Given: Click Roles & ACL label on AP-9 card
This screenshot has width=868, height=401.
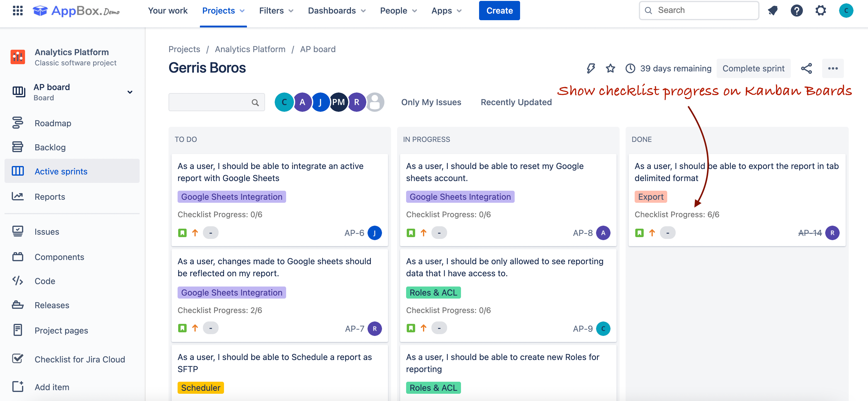Looking at the screenshot, I should coord(433,292).
